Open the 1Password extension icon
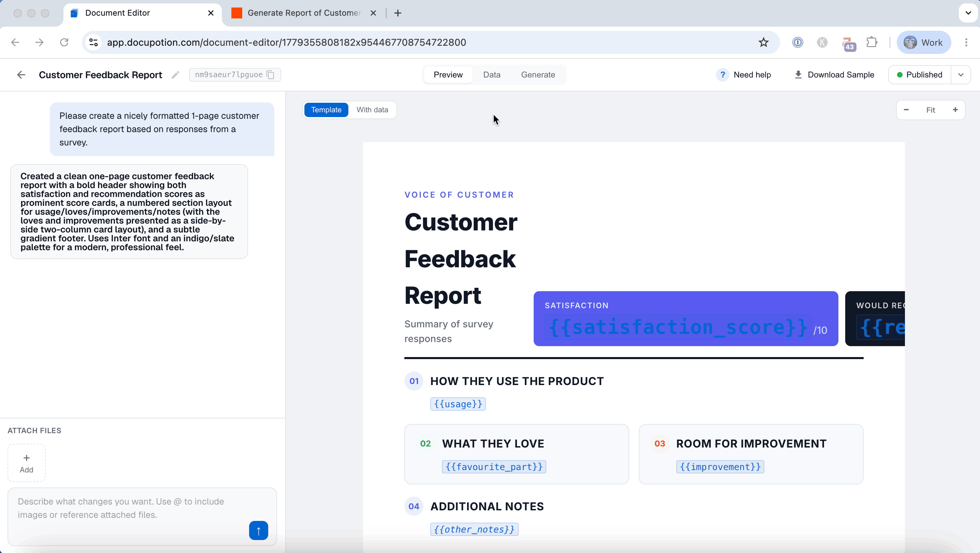The image size is (980, 553). pos(797,42)
